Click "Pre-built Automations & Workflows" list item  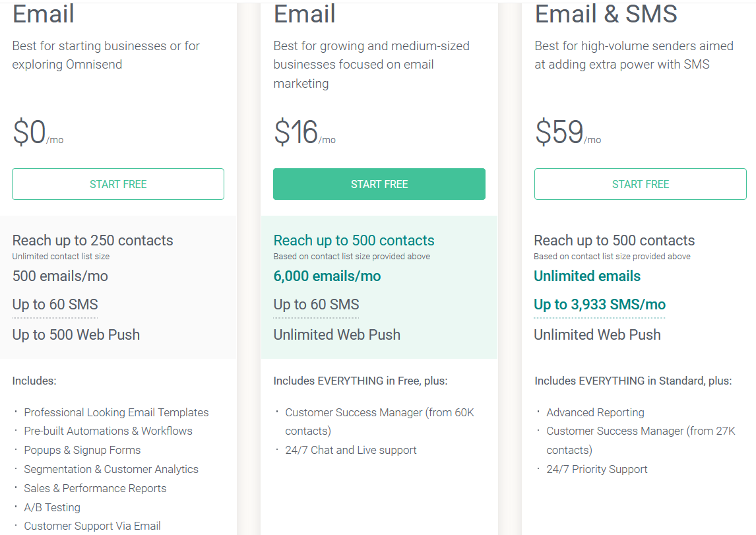[108, 431]
